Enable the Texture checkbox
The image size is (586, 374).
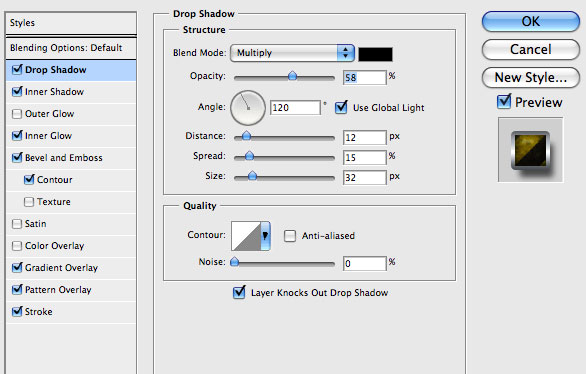pyautogui.click(x=29, y=202)
